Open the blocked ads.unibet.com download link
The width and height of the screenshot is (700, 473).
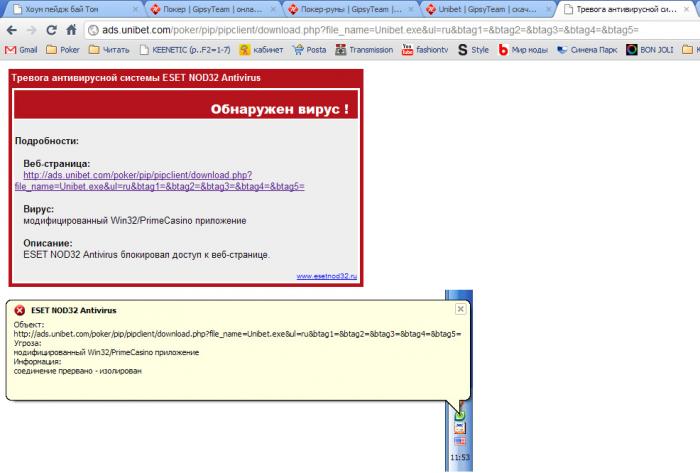pyautogui.click(x=159, y=181)
